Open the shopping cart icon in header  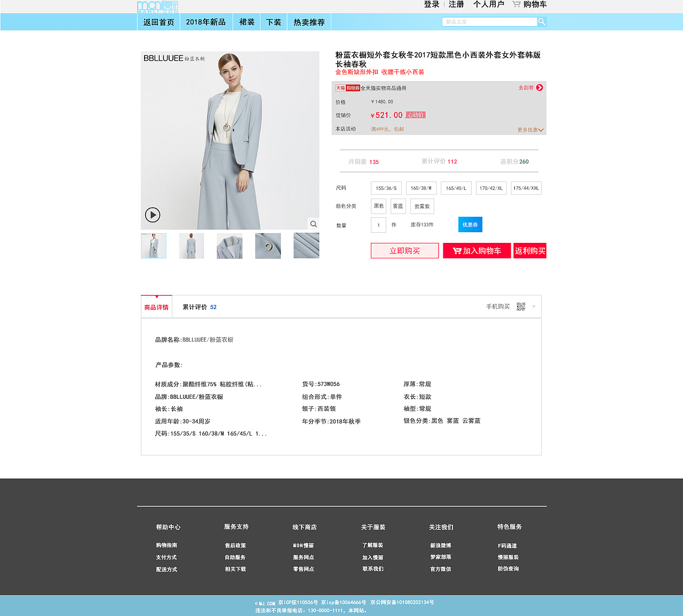coord(516,4)
